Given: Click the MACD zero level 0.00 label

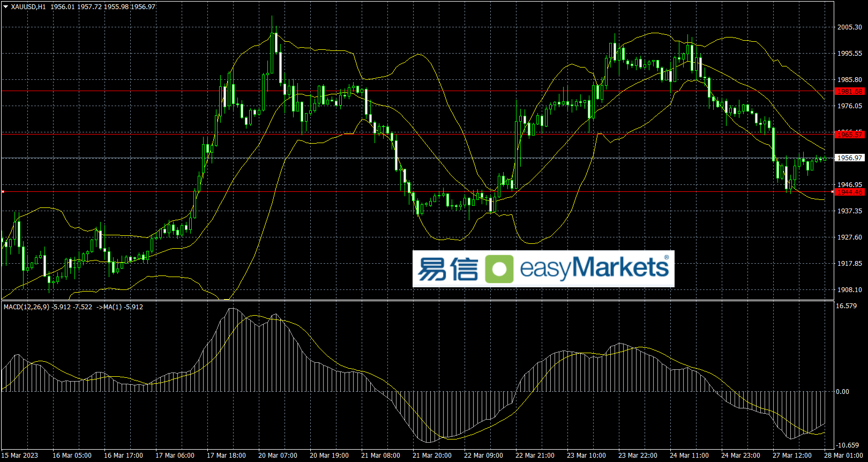Looking at the screenshot, I should (x=843, y=392).
